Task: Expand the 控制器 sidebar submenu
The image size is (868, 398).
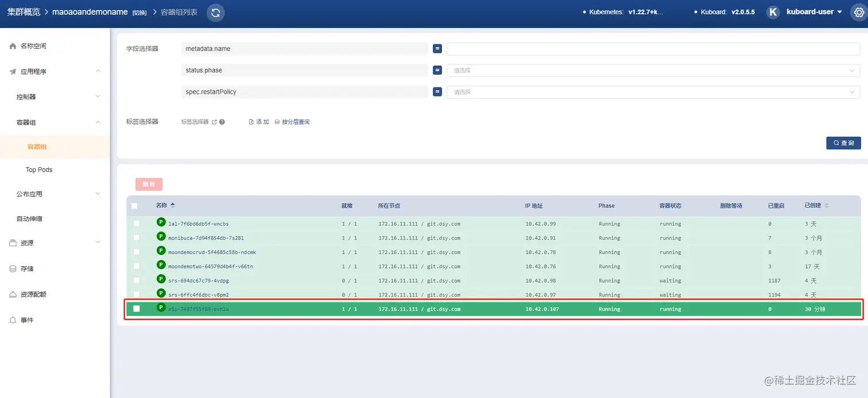Action: pyautogui.click(x=98, y=96)
